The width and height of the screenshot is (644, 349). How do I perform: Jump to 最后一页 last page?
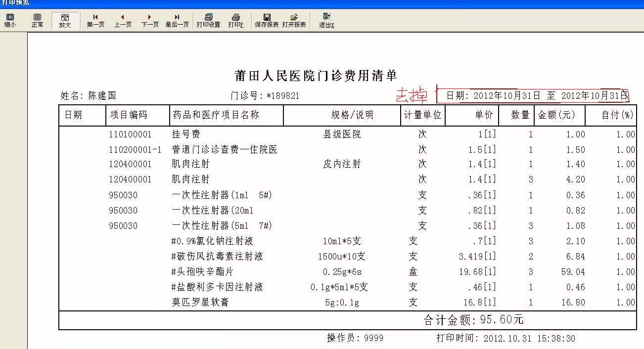click(x=177, y=20)
